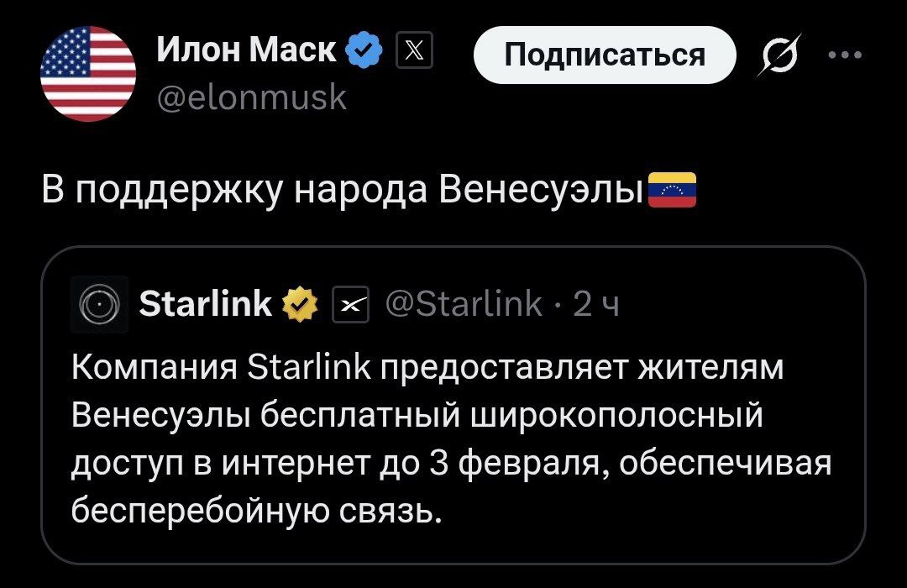Click the Venezuela flag emoji in the post
The image size is (907, 588).
[673, 191]
